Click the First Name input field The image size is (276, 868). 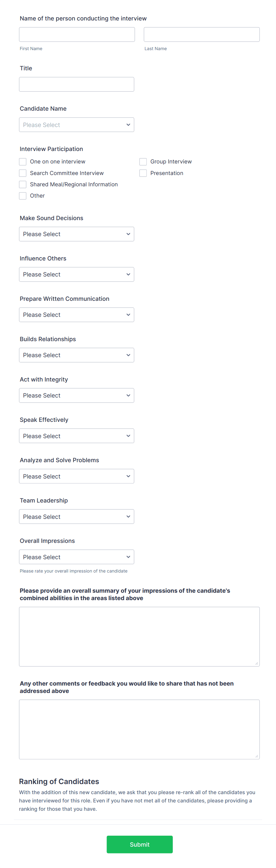pos(77,34)
